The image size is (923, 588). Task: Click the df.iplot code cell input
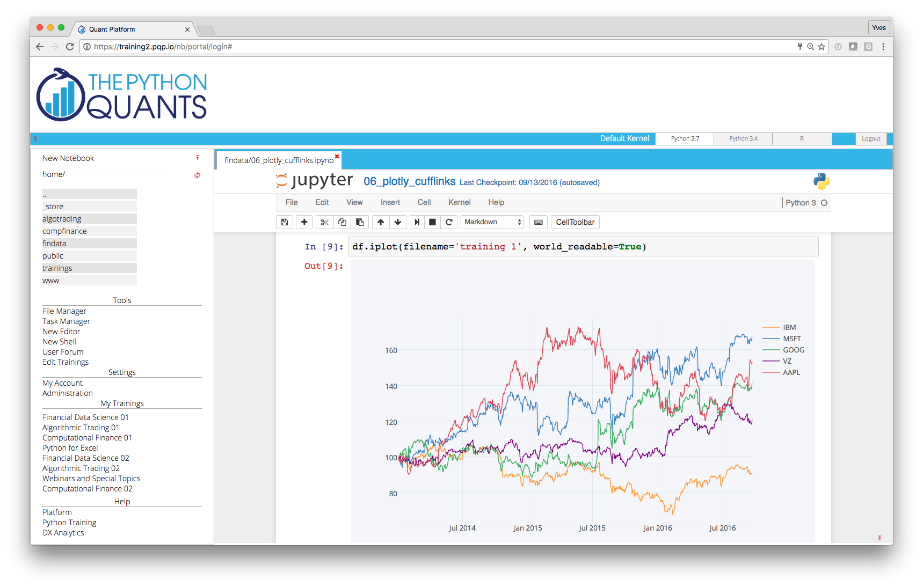[x=583, y=247]
